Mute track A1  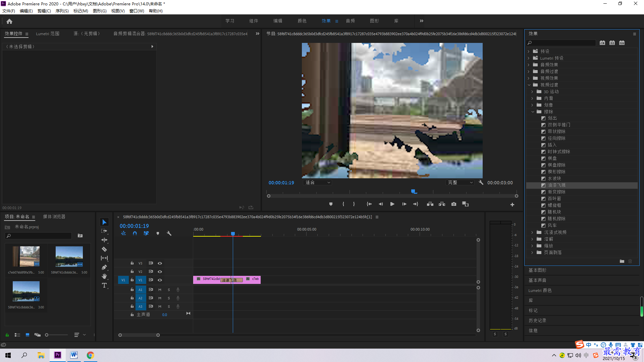click(160, 290)
